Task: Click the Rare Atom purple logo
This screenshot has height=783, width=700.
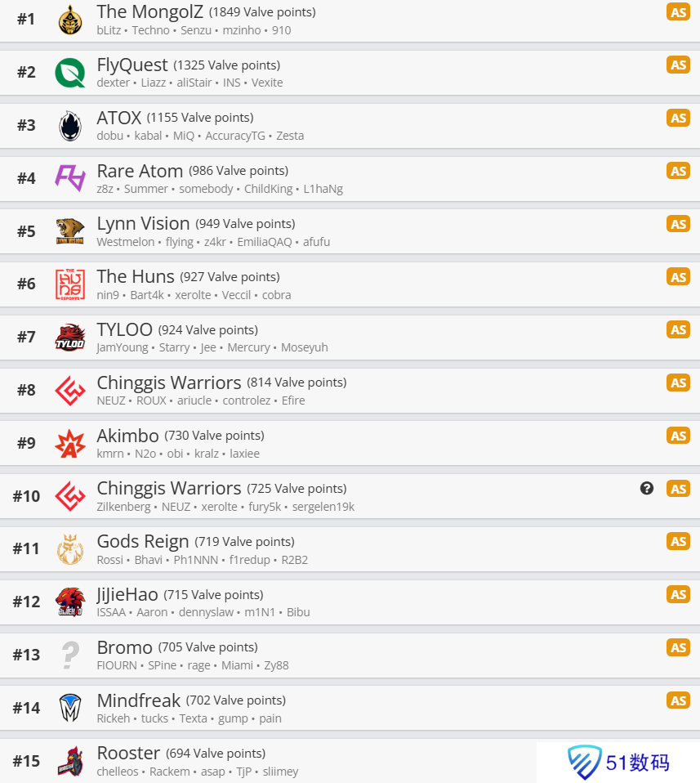Action: point(70,178)
